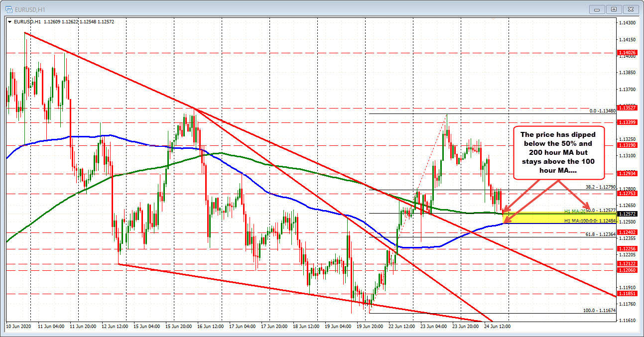Click the 1.11910 price scale value
This screenshot has width=644, height=337.
pyautogui.click(x=627, y=287)
